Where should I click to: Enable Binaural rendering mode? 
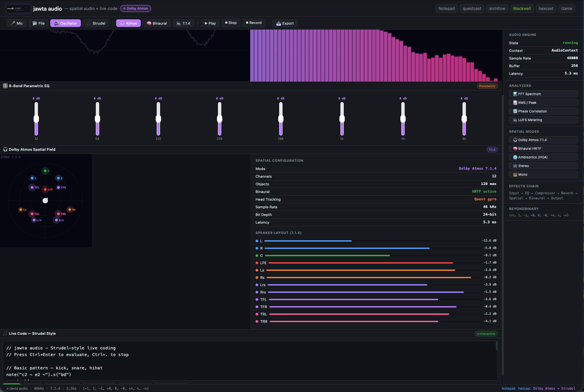click(156, 23)
